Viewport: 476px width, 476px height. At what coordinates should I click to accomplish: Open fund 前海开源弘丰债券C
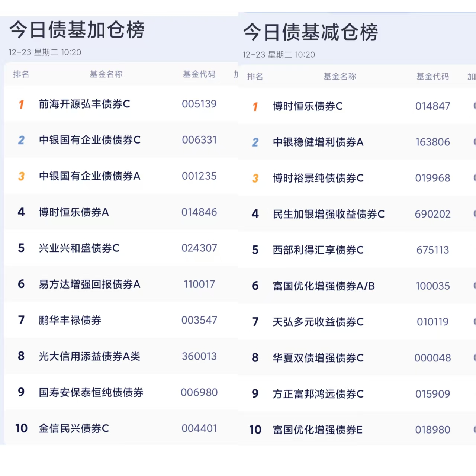(84, 104)
